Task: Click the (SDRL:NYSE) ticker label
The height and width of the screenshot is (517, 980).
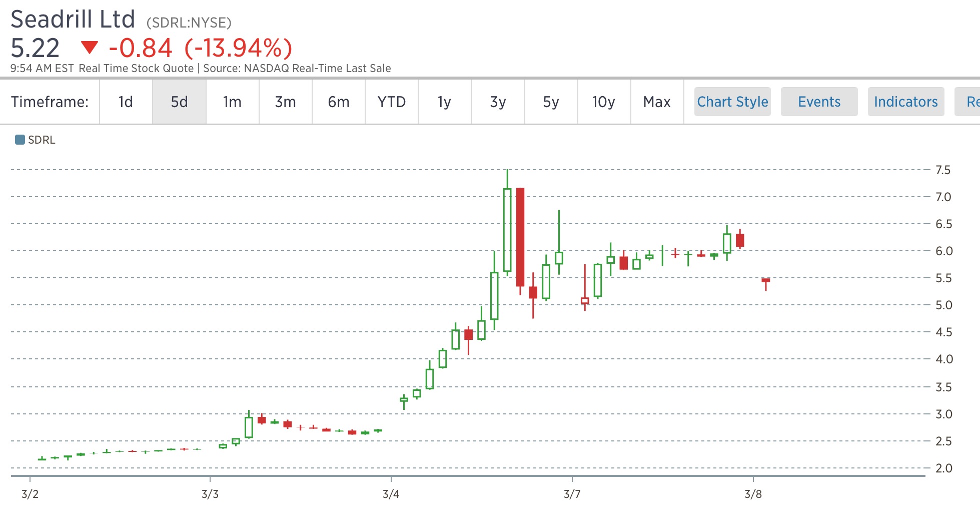Action: point(189,23)
